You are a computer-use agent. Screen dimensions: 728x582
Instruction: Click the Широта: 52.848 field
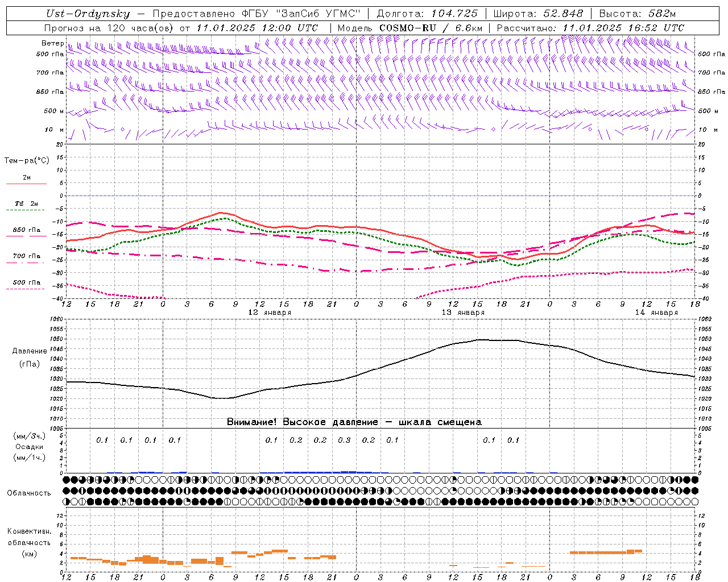[537, 14]
